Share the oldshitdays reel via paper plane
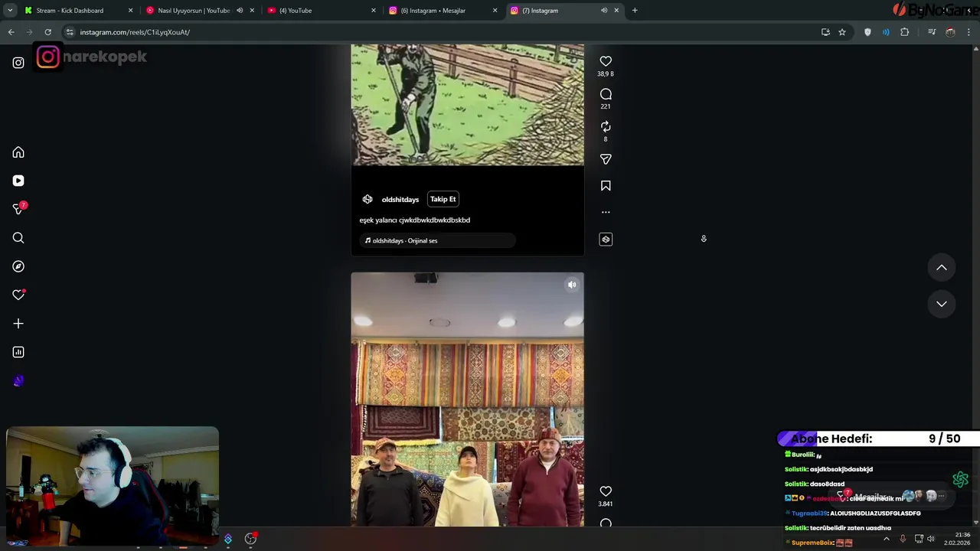The width and height of the screenshot is (980, 551). pyautogui.click(x=606, y=159)
